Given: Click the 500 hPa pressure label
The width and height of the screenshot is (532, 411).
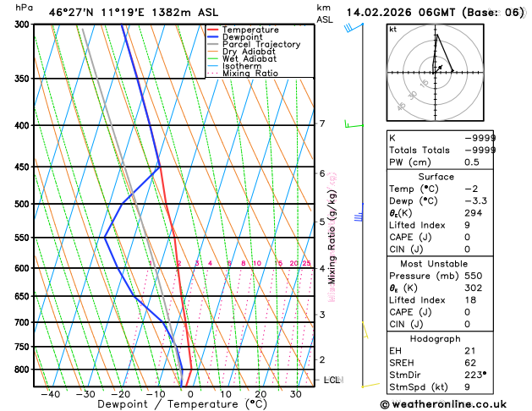Looking at the screenshot, I should pyautogui.click(x=24, y=204).
